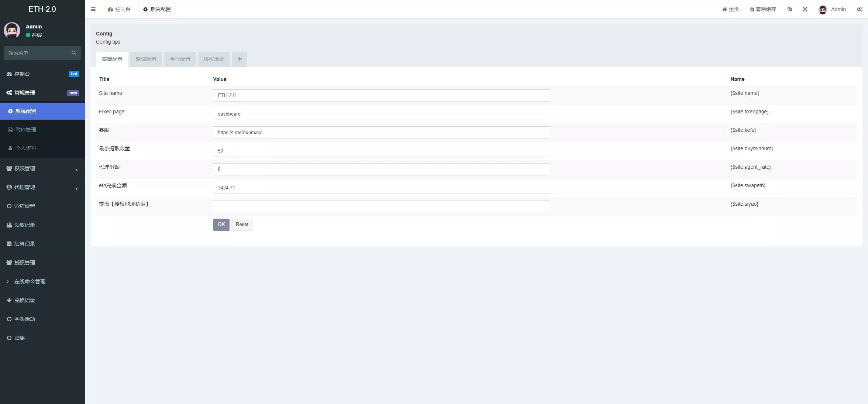Click the eth兑换金额 value field
This screenshot has height=404, width=868.
(x=381, y=188)
